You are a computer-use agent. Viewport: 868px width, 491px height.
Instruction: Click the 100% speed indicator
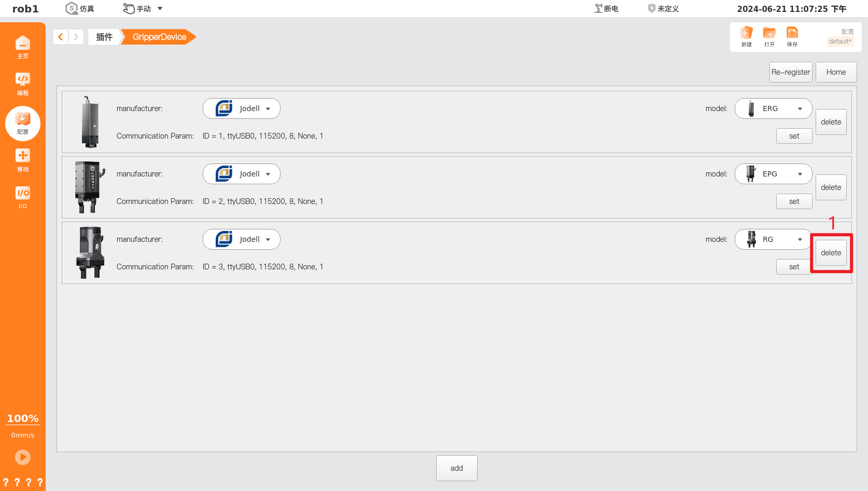23,418
